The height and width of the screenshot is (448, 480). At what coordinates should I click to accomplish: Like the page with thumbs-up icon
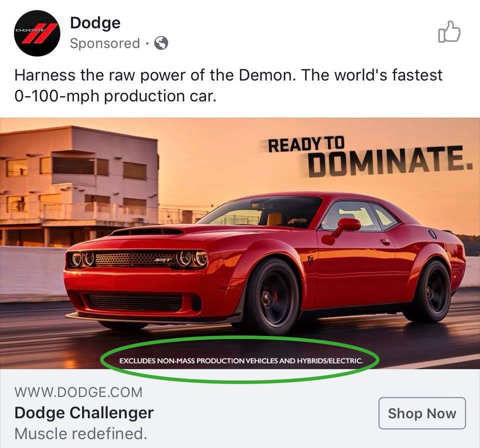coord(449,31)
